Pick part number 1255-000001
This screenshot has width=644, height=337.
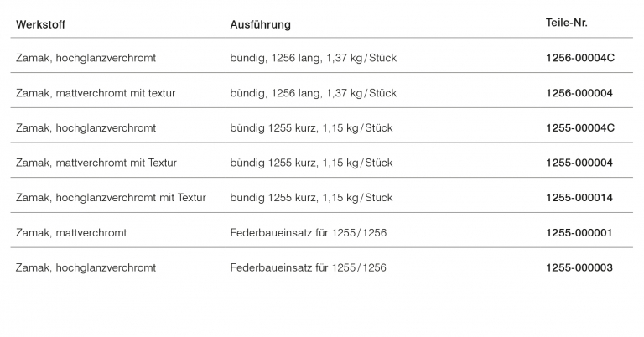pos(579,233)
